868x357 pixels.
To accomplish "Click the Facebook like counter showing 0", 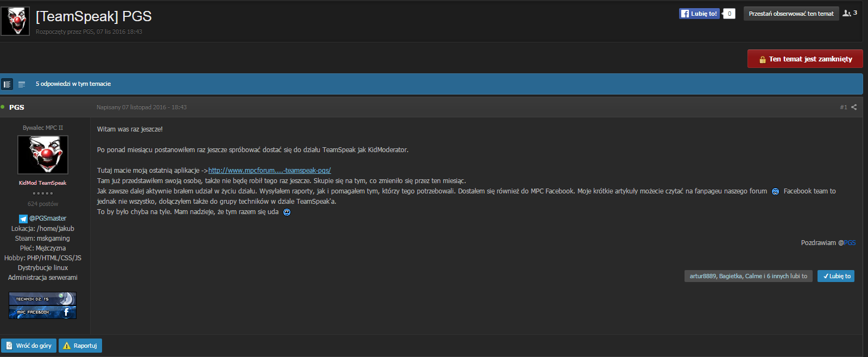I will (729, 14).
